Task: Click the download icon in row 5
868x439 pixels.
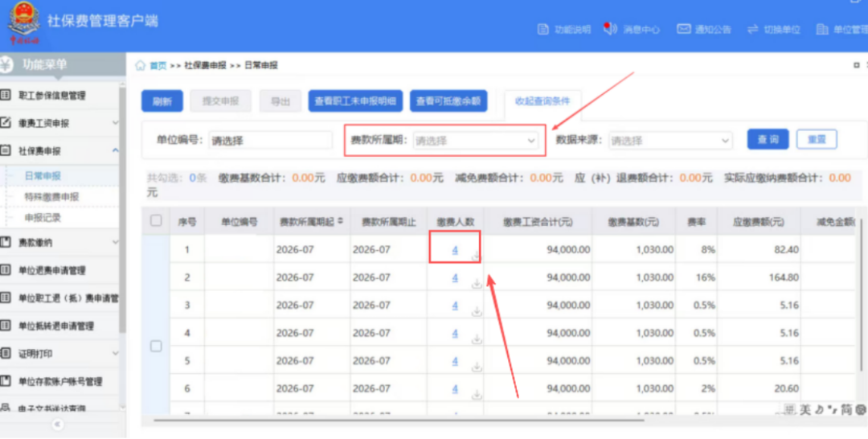Action: pyautogui.click(x=477, y=367)
